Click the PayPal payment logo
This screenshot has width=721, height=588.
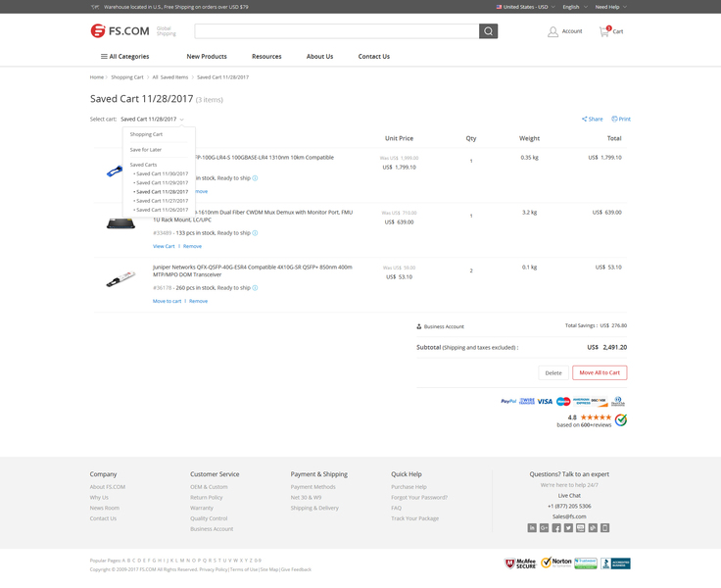click(x=508, y=401)
